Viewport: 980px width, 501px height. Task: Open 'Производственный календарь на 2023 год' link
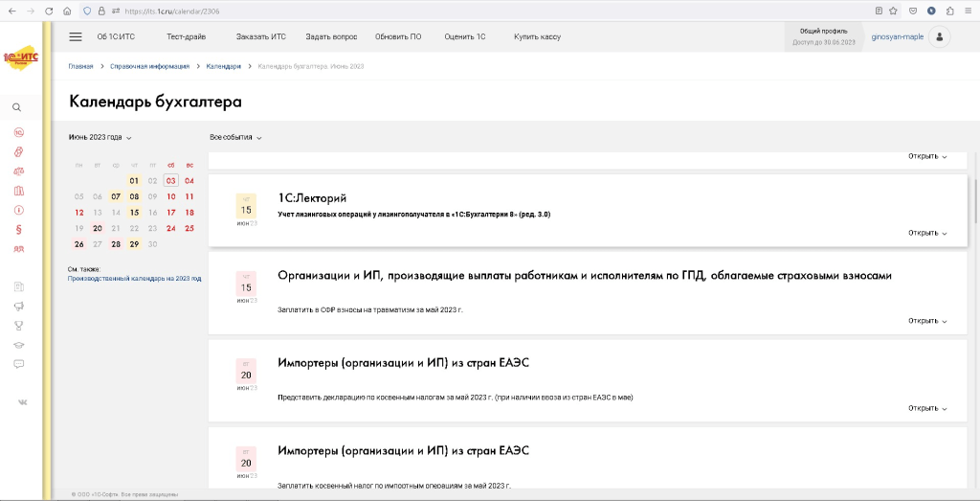click(135, 278)
